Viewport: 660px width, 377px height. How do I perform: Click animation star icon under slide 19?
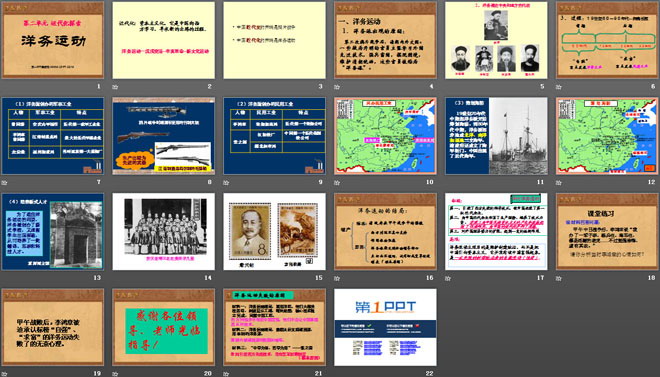click(4, 374)
